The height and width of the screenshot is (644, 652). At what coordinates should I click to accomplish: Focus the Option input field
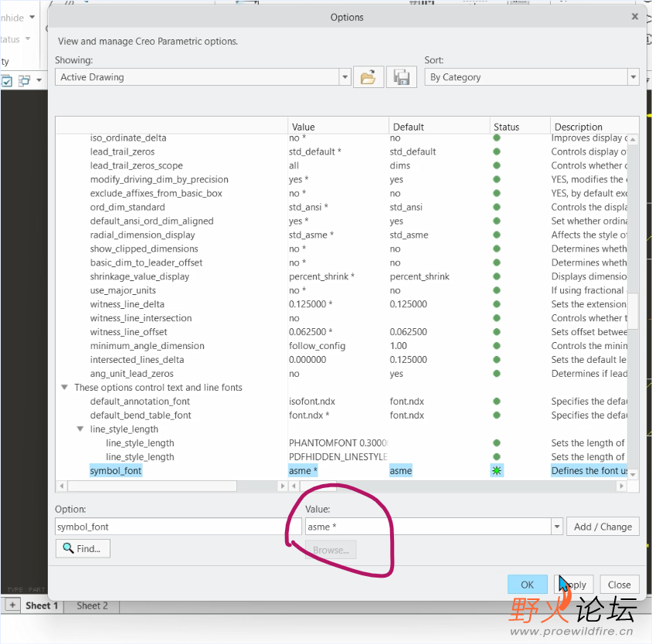[x=178, y=527]
